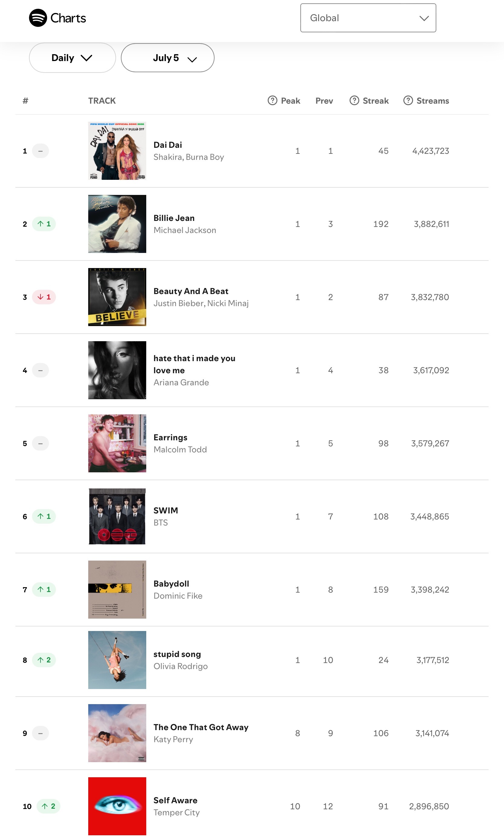
Task: Open the July 5 date picker
Action: pos(167,58)
